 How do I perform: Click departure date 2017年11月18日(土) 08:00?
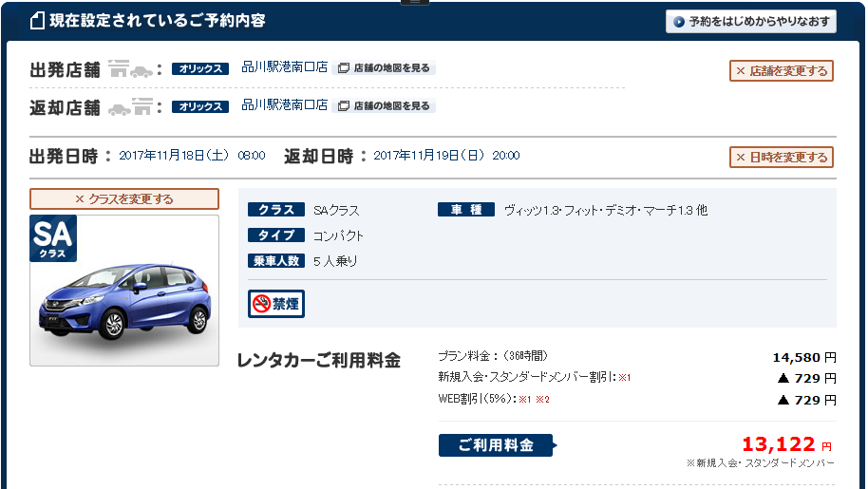pyautogui.click(x=192, y=156)
